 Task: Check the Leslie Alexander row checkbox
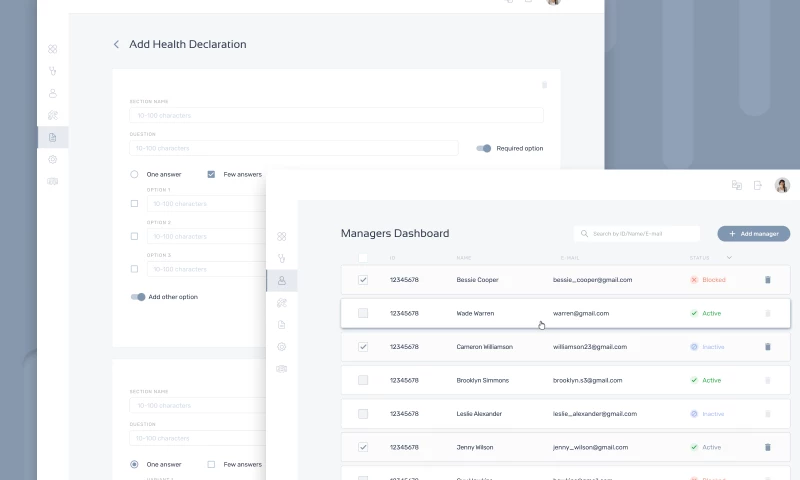tap(363, 414)
